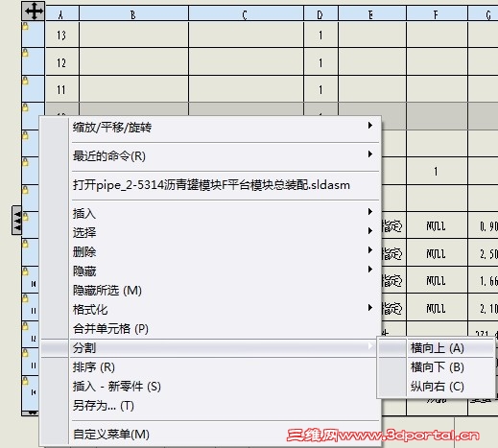498x448 pixels.
Task: Choose 隐藏所选 (M) from context menu
Action: 210,291
